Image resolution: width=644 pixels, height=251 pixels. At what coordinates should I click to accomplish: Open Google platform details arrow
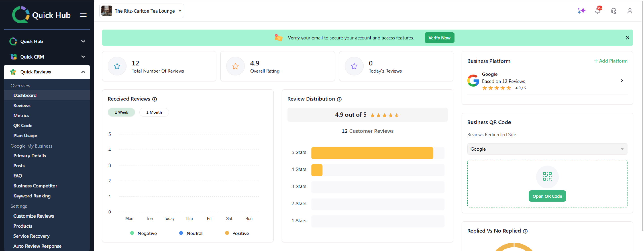pyautogui.click(x=621, y=80)
